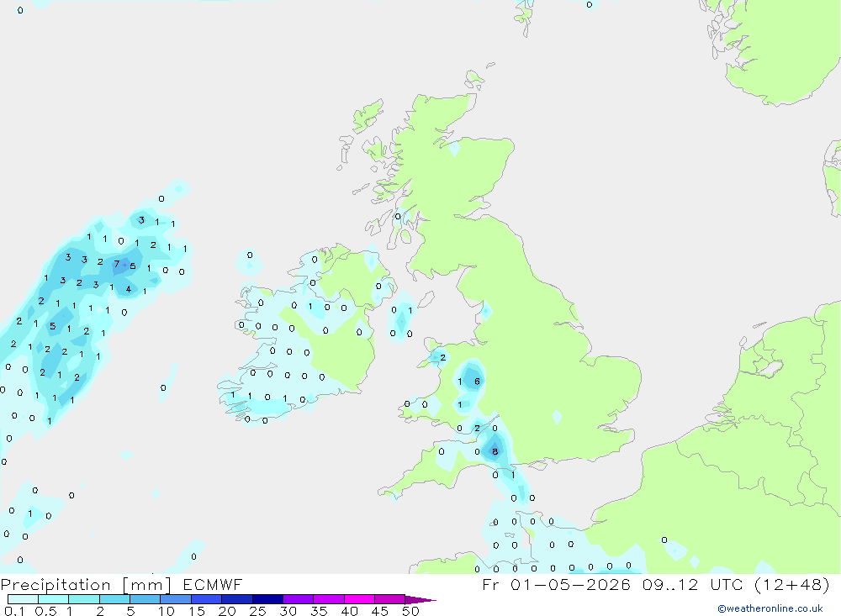
Task: Click the 8 mm precipitation value near Bristol Channel
Action: point(495,451)
